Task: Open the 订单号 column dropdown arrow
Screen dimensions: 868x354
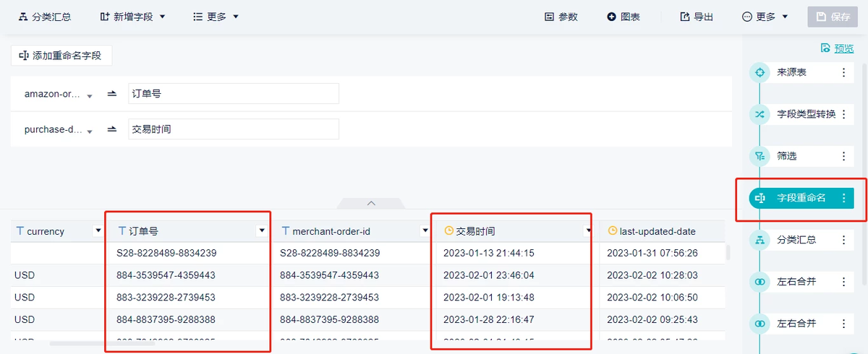Action: click(x=262, y=231)
